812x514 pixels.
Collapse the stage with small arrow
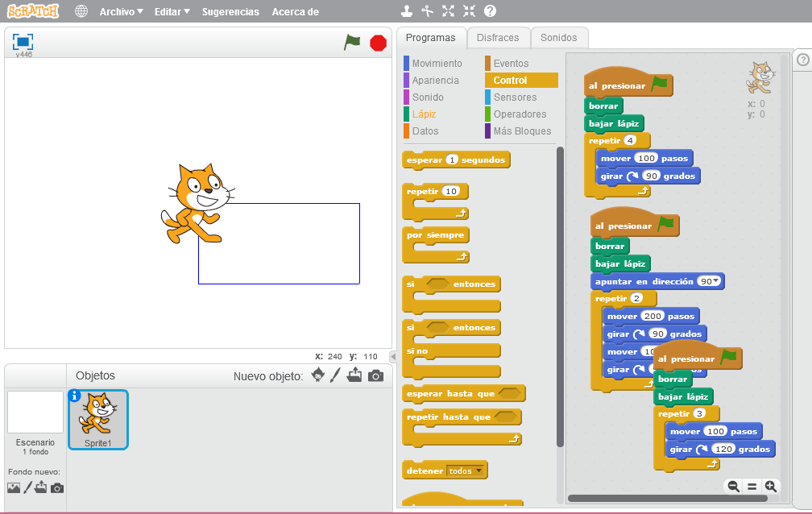(393, 356)
